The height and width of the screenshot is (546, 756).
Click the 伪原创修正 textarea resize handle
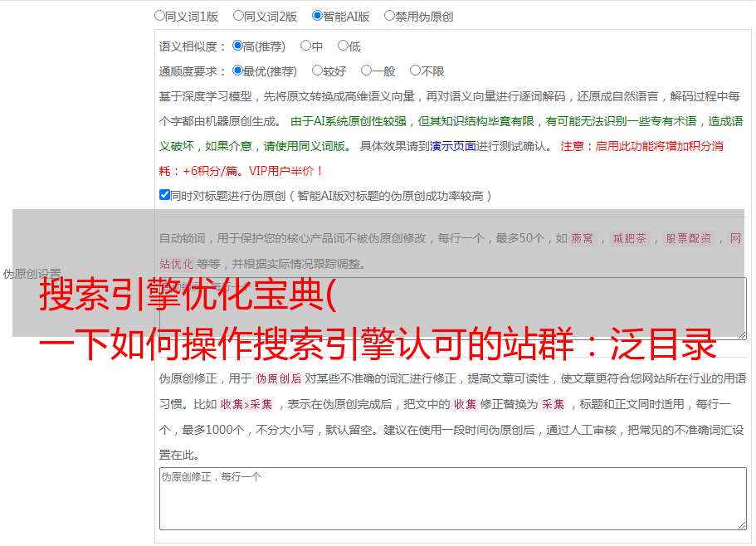pos(742,525)
